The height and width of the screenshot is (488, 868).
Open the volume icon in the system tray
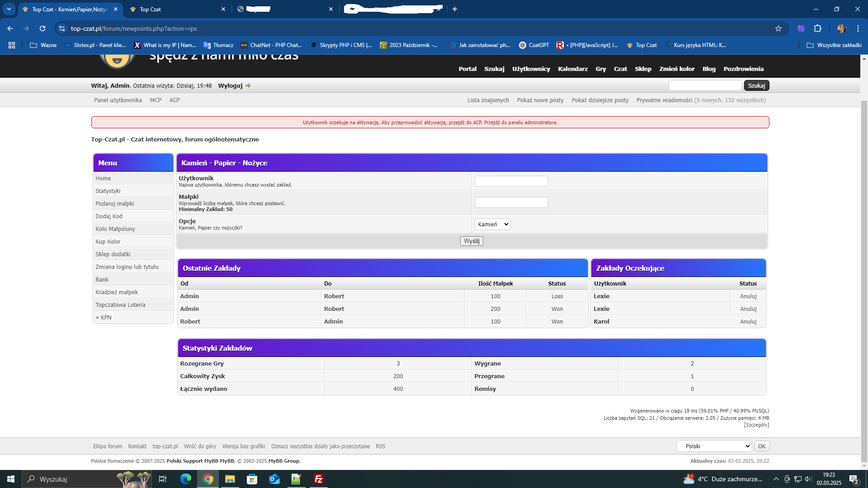[808, 479]
